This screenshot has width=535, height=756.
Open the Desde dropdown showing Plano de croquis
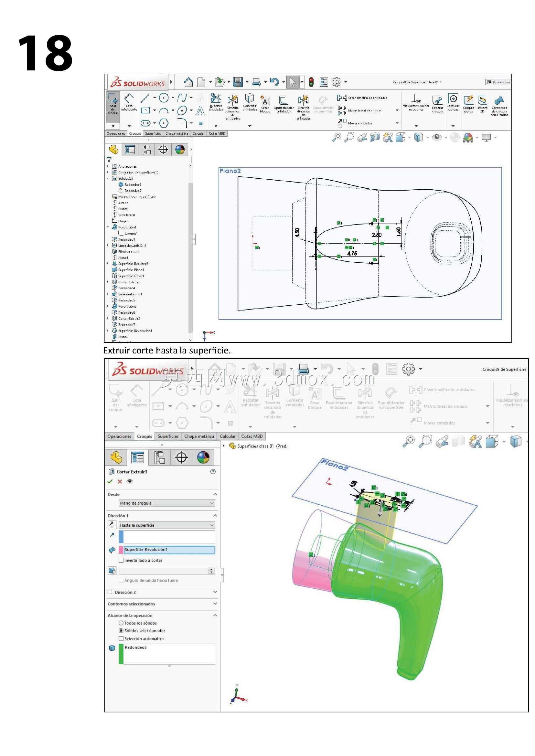tap(167, 503)
